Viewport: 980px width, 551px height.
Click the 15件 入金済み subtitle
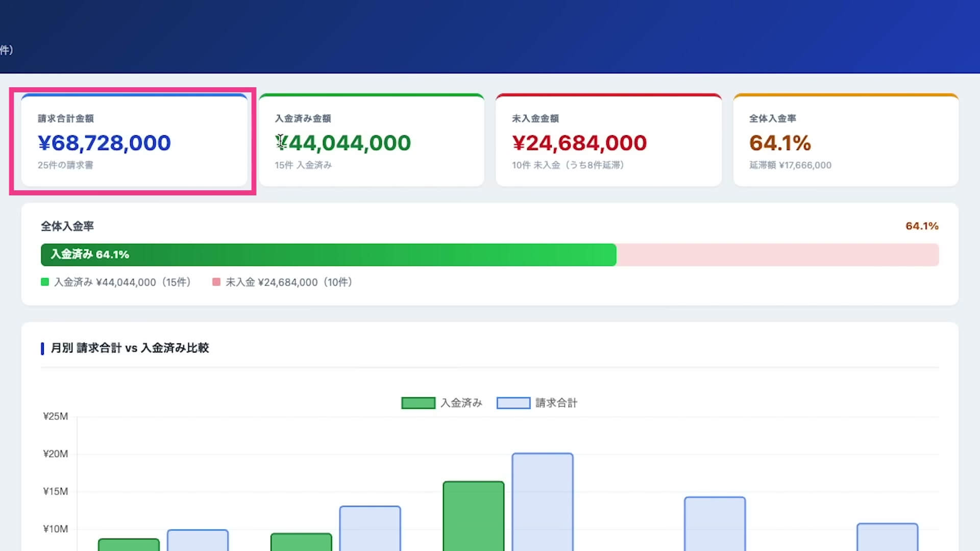[x=303, y=165]
